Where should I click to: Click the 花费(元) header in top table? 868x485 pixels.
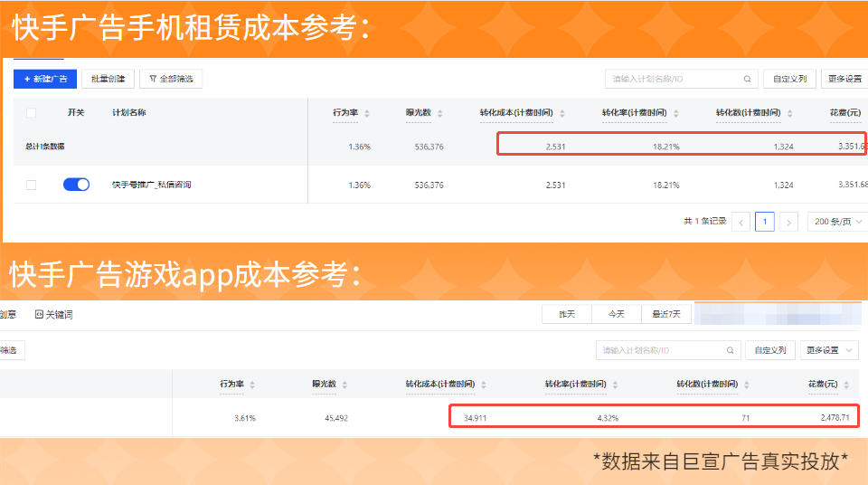point(844,112)
